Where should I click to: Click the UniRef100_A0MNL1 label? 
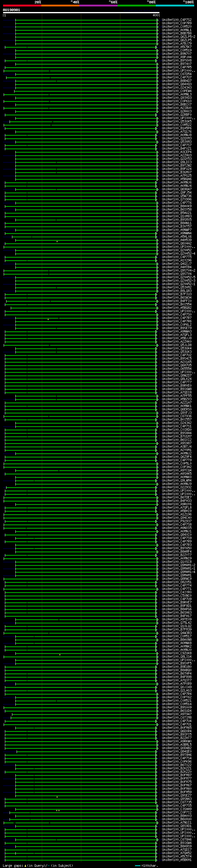[177, 30]
